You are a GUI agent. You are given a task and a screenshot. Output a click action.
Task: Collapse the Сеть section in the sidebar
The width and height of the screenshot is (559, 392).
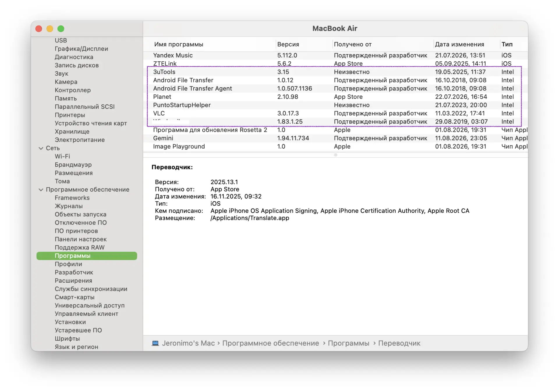(x=41, y=148)
